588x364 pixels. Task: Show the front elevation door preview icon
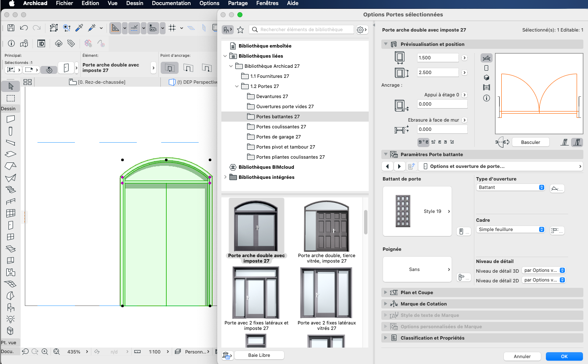tap(487, 68)
